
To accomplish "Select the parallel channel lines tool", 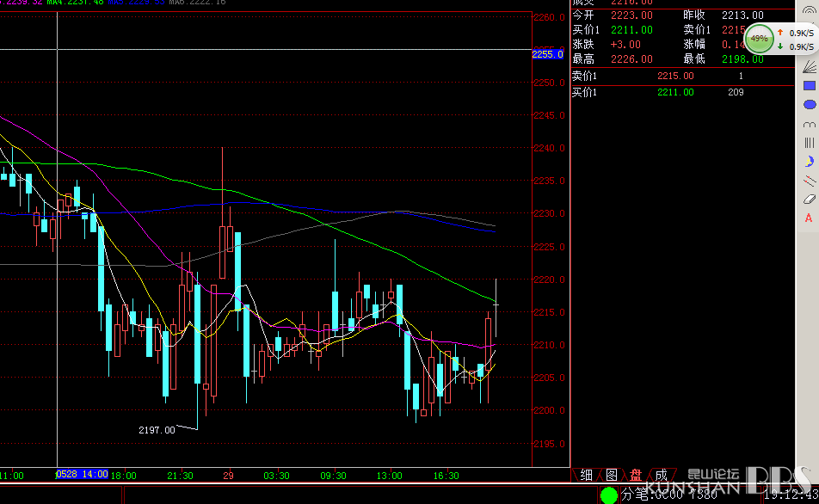I will [x=809, y=181].
